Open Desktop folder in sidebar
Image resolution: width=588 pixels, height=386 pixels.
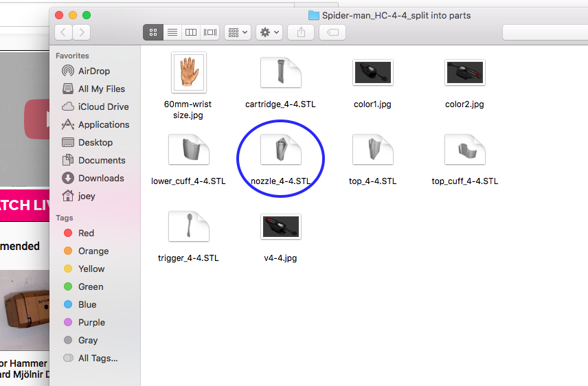tap(87, 143)
